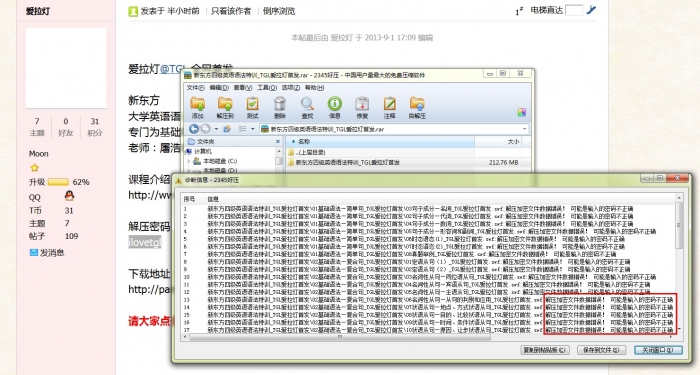The height and width of the screenshot is (375, 700).
Task: Open the 查看(V) menu
Action: pos(243,88)
